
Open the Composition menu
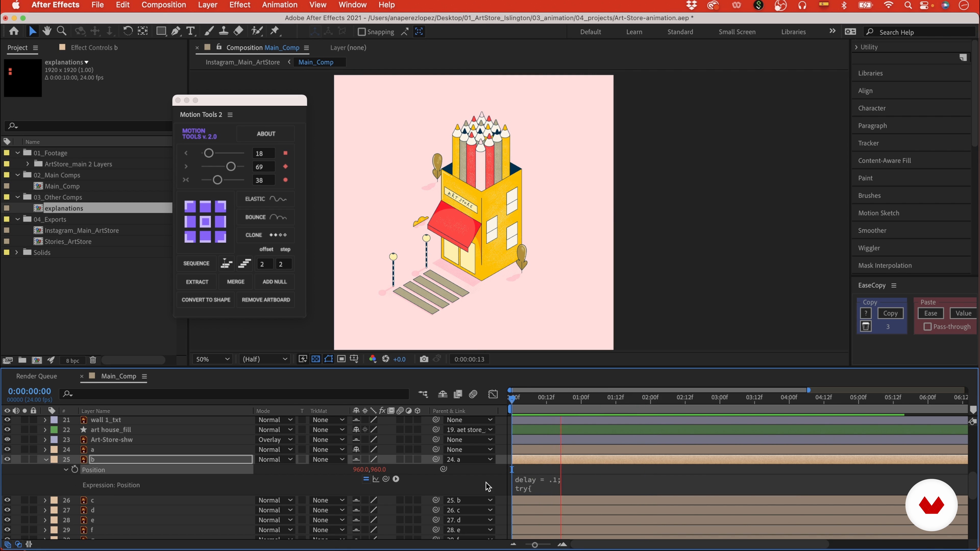coord(164,5)
